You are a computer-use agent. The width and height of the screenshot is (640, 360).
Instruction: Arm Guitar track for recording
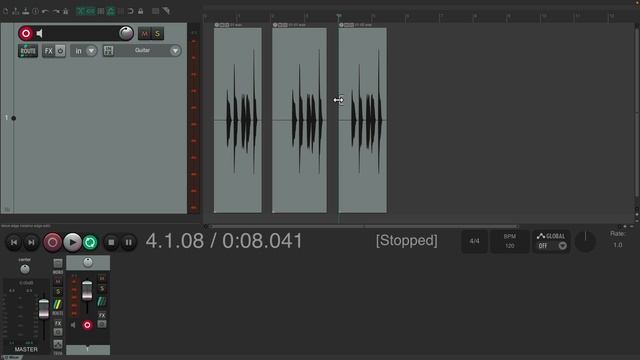point(26,33)
